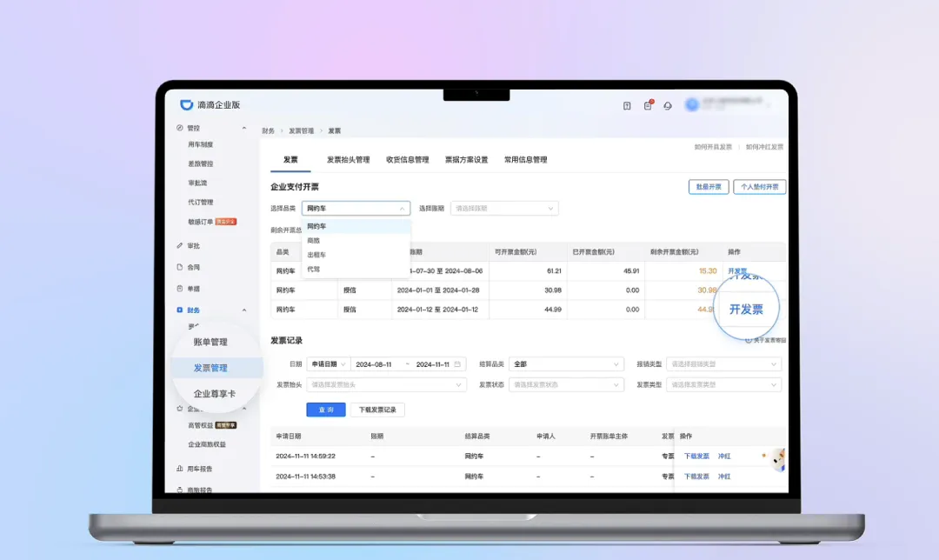Open the 申请日期 date type dropdown

pos(328,364)
